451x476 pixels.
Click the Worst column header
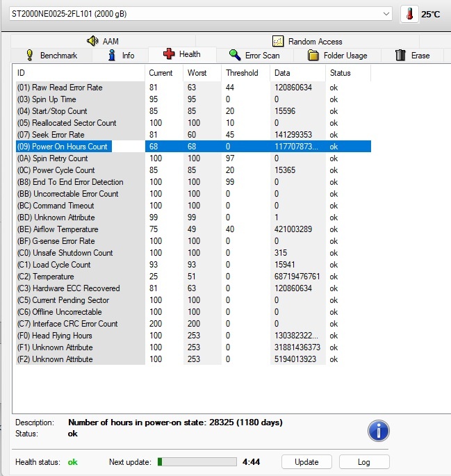click(x=202, y=73)
